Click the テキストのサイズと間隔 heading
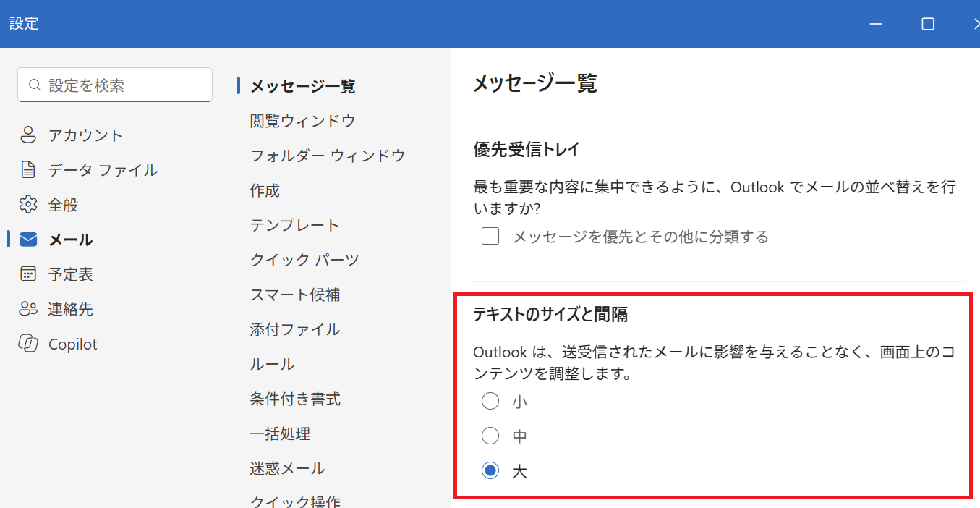 [x=550, y=314]
